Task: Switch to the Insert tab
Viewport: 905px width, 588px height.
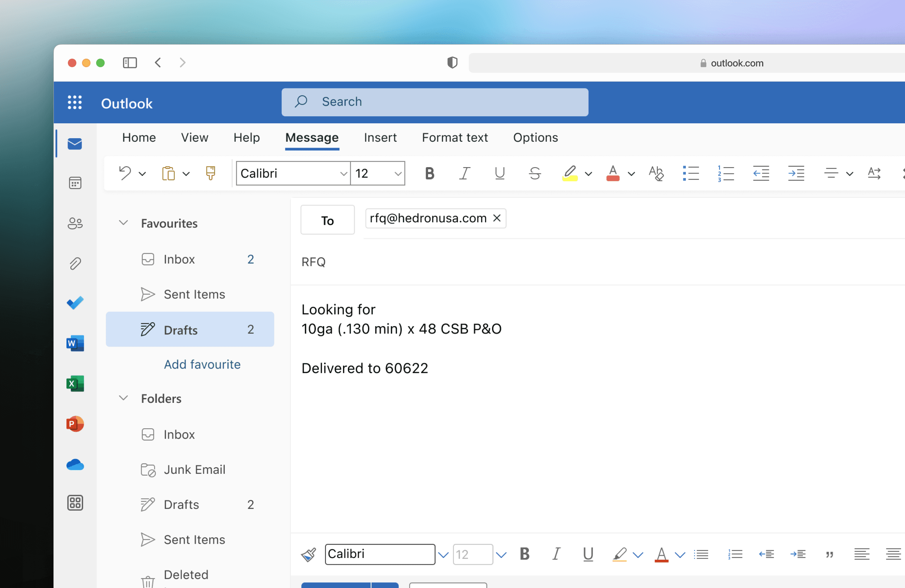Action: 380,137
